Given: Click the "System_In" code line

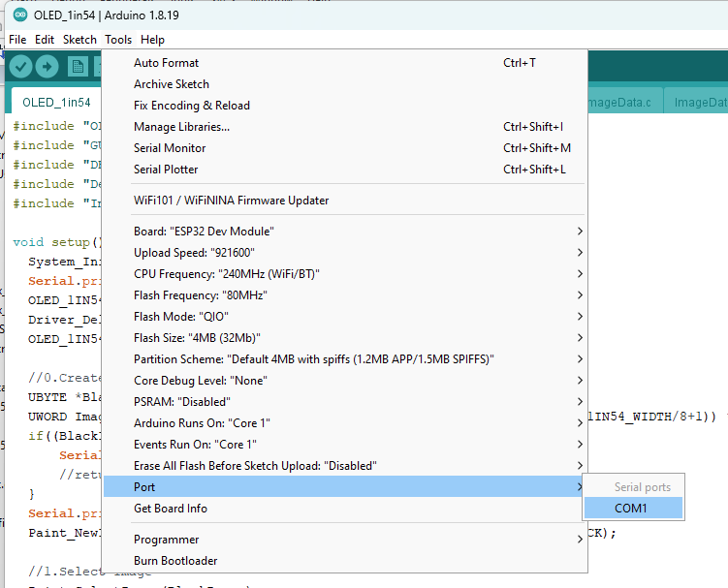Looking at the screenshot, I should pos(65,262).
